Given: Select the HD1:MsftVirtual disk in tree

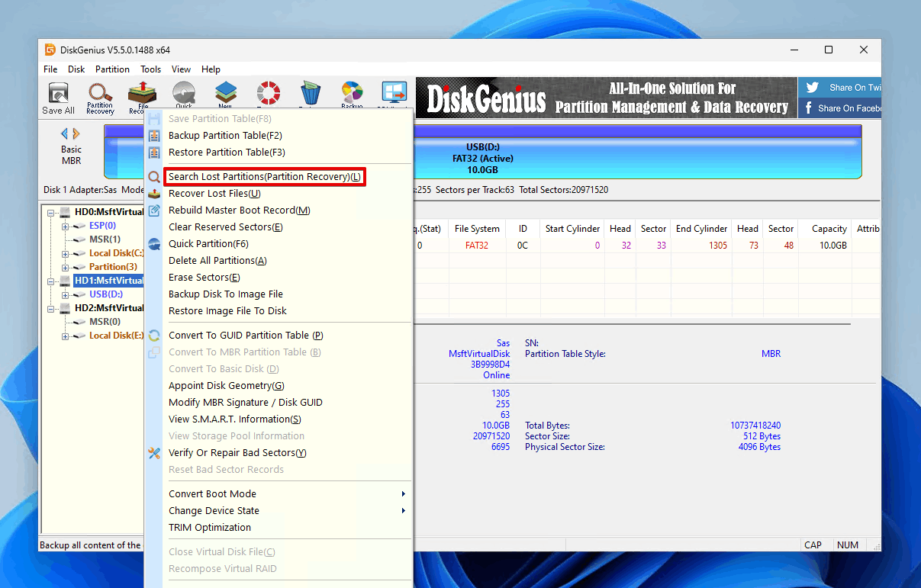Looking at the screenshot, I should click(x=108, y=281).
